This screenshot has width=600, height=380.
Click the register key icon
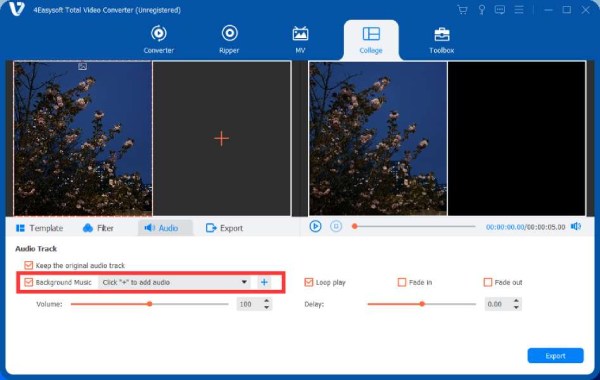[x=482, y=10]
